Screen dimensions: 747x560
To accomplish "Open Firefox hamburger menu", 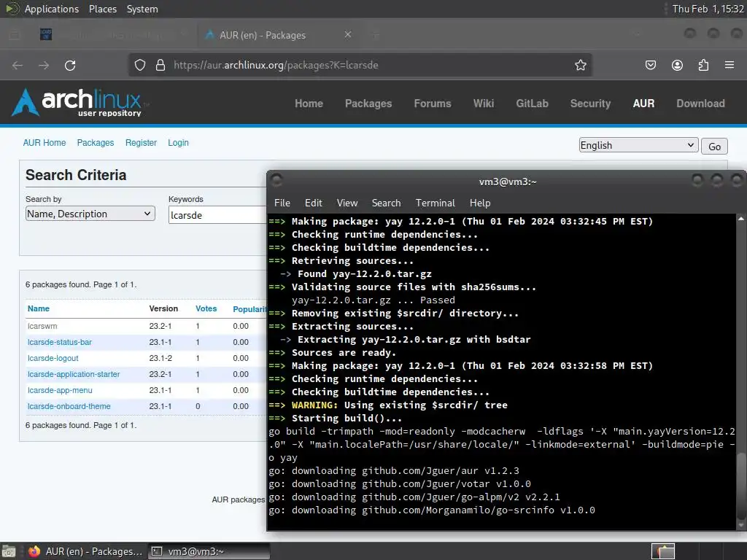I will 729,65.
